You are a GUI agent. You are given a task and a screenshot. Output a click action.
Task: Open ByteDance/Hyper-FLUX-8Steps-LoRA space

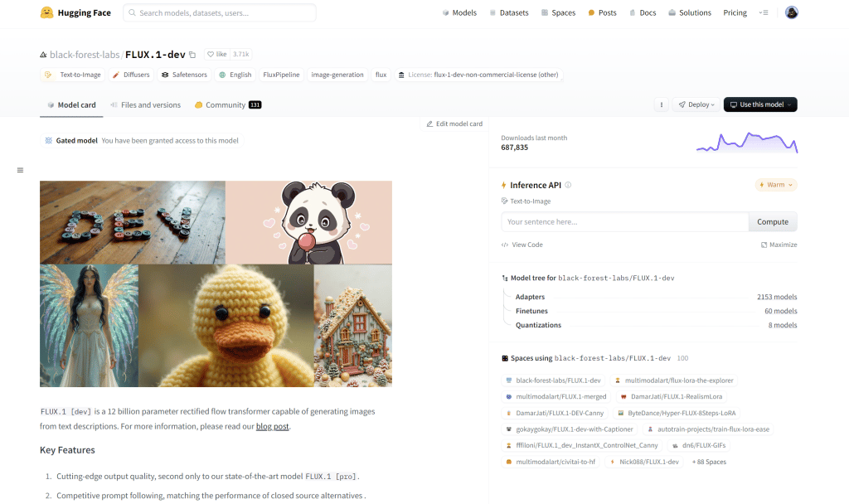[677, 413]
